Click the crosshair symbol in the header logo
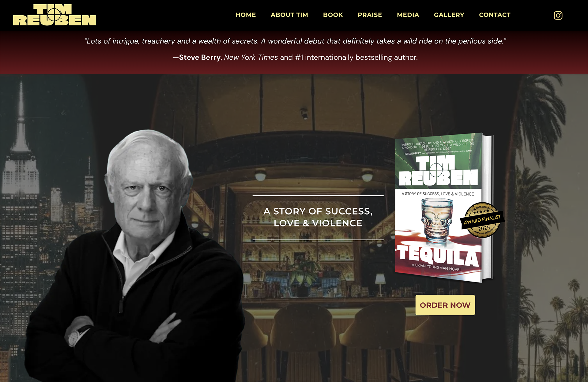 (x=55, y=14)
